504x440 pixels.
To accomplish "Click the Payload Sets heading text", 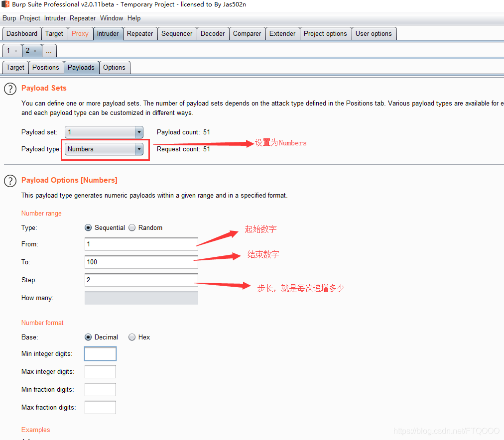I will (x=44, y=88).
